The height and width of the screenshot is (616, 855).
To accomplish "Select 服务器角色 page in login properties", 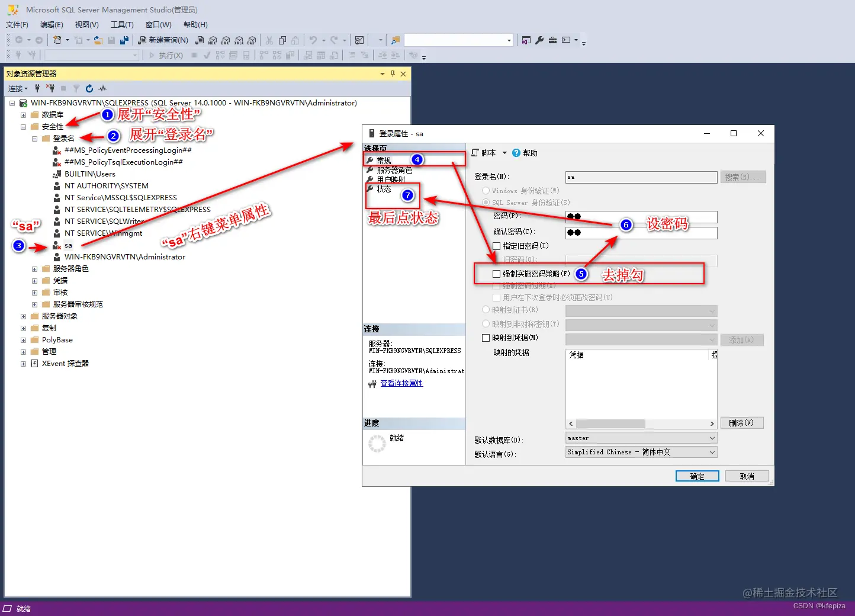I will (394, 170).
